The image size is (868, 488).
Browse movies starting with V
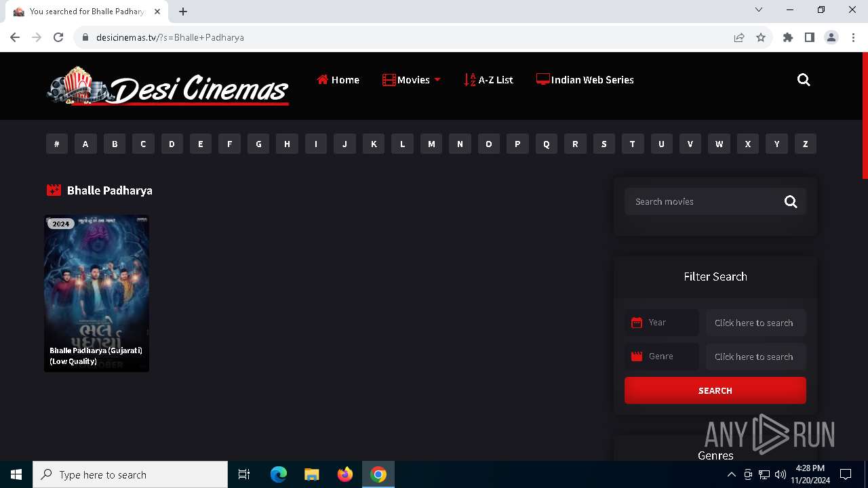[x=690, y=144]
